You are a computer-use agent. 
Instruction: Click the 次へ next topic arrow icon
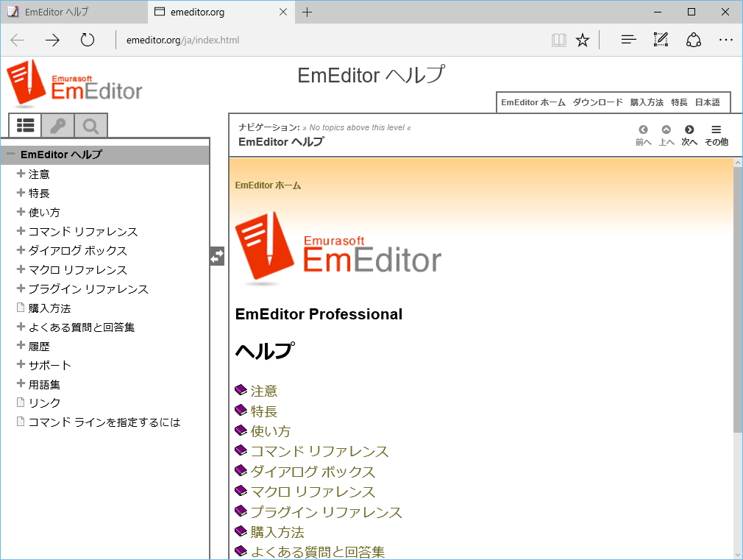tap(689, 130)
